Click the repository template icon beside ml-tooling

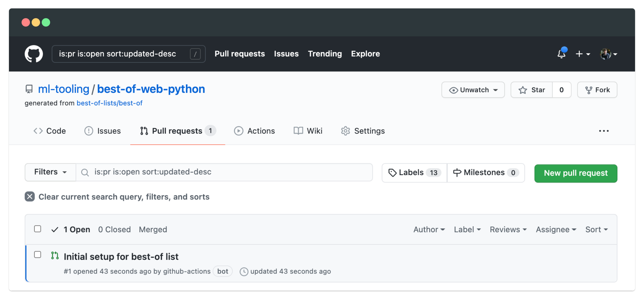coord(29,89)
